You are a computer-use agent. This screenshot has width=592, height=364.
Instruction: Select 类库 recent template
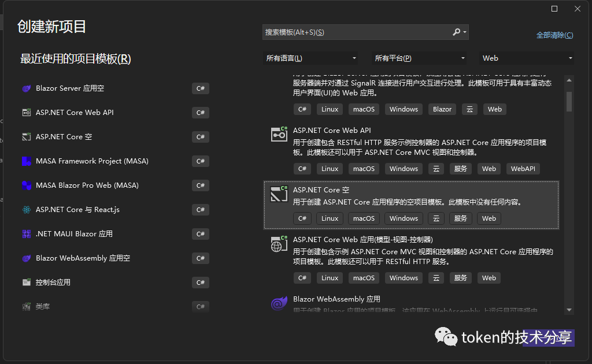tap(115, 307)
